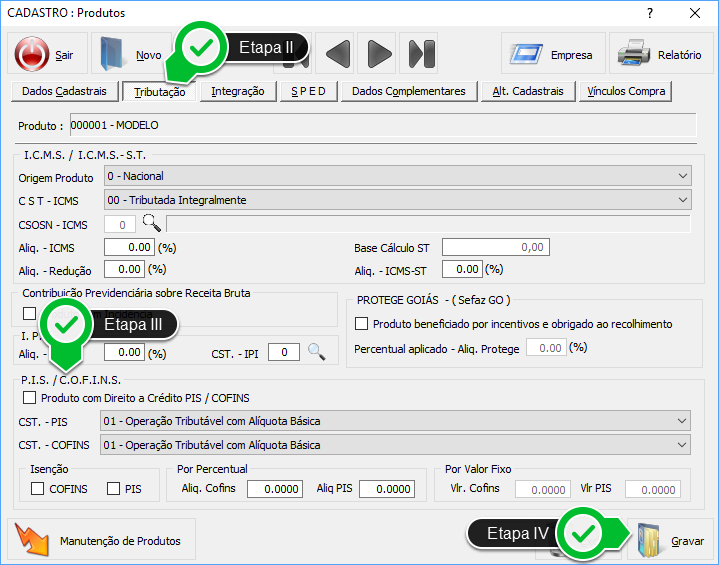This screenshot has width=719, height=565.
Task: Open the Empresa company button
Action: [551, 55]
